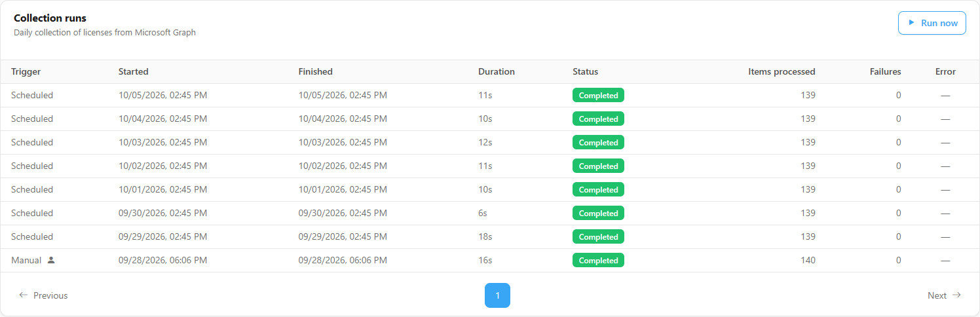Screen dimensions: 980x317
Task: Click items processed value 140
Action: click(x=808, y=261)
